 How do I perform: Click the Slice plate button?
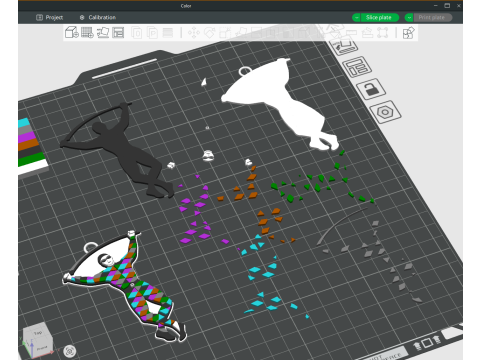379,17
